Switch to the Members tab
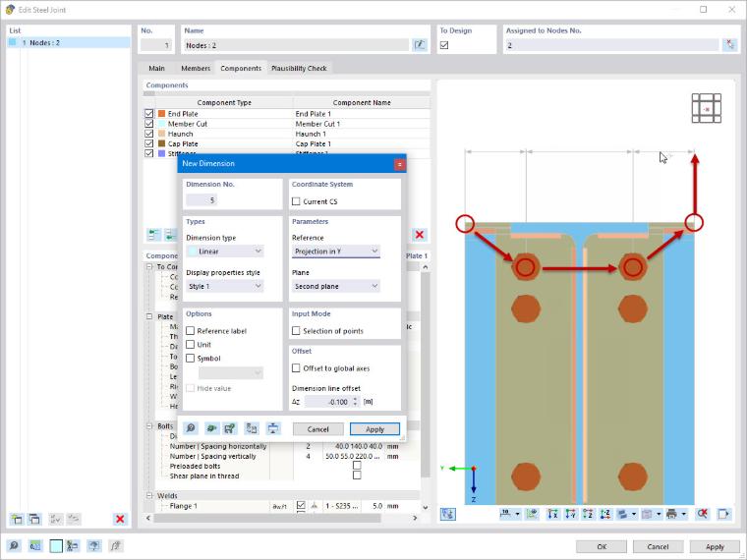The height and width of the screenshot is (560, 747). (196, 68)
